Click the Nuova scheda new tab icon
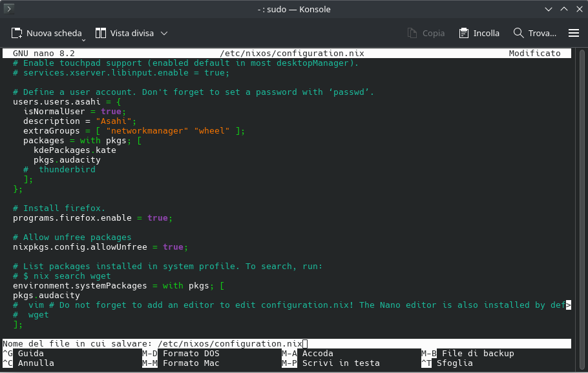The width and height of the screenshot is (588, 373). 17,33
